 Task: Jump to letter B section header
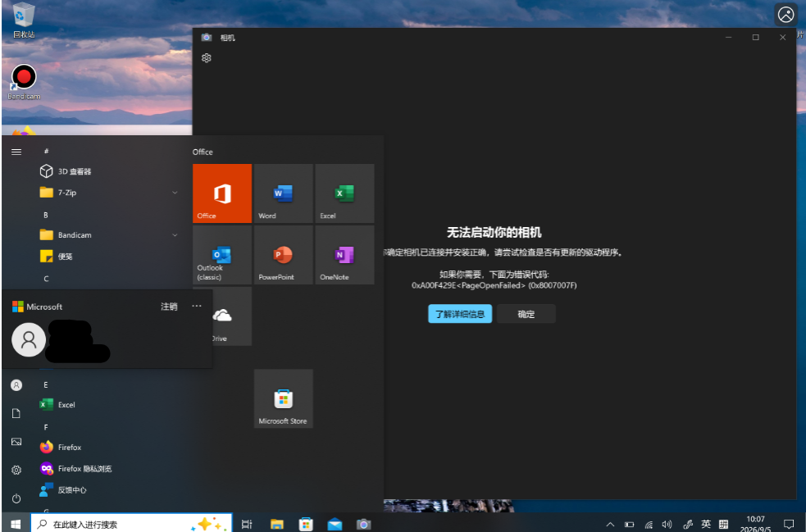46,215
